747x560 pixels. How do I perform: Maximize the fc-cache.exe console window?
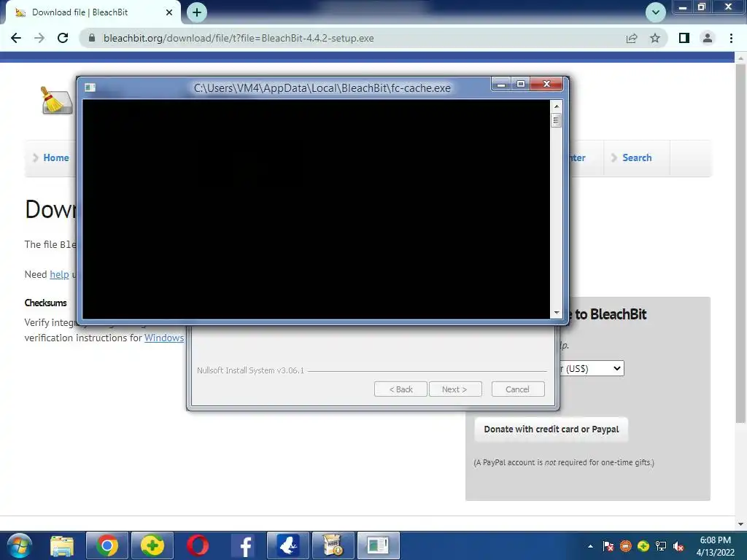point(520,85)
